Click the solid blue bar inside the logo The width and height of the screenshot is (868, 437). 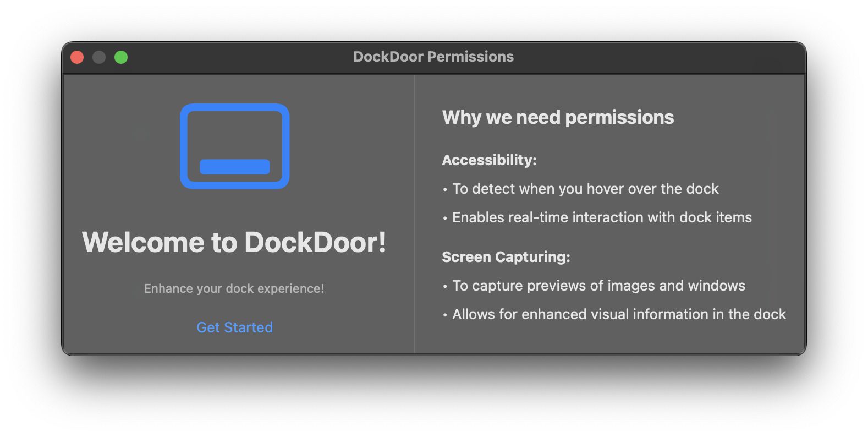[x=234, y=167]
